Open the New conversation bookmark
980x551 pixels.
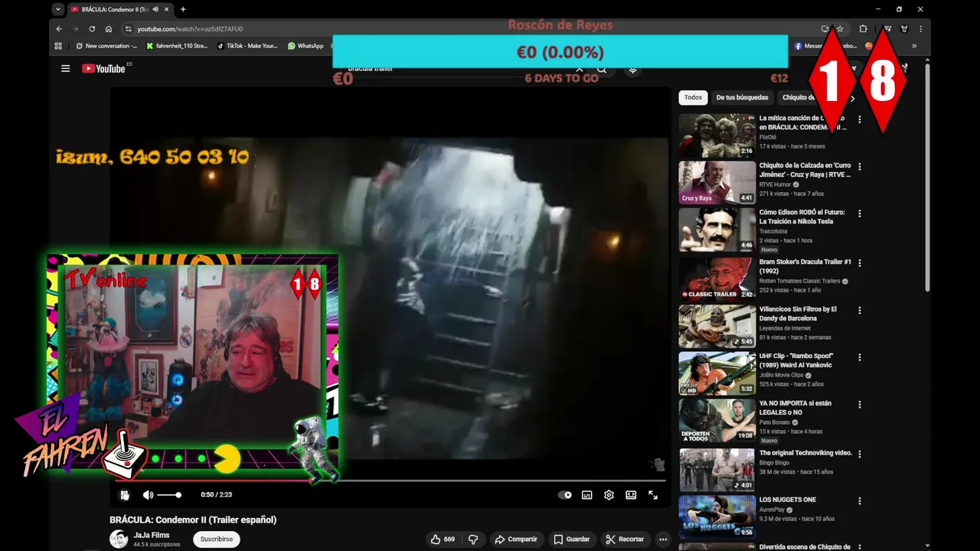coord(106,46)
